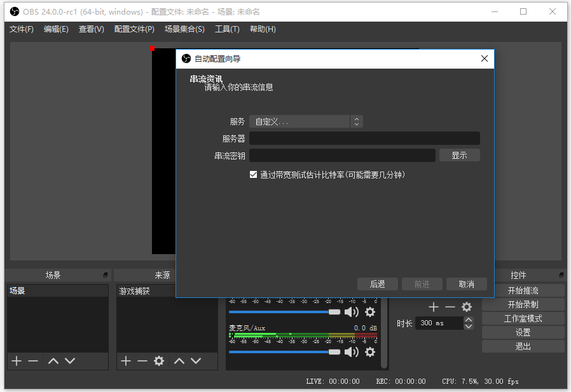Screen dimensions: 571x392
Task: Mute the desktop audio speaker icon
Action: (351, 312)
